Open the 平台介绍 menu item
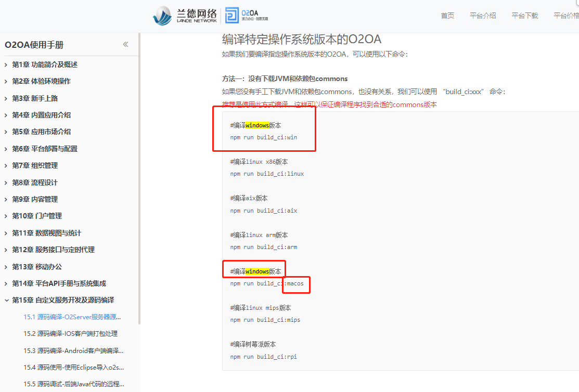 [483, 16]
